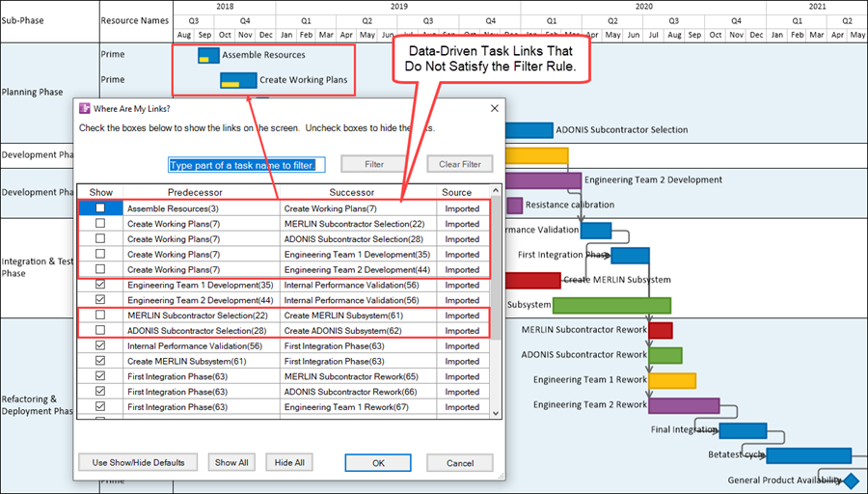Image resolution: width=868 pixels, height=494 pixels.
Task: Close the Where Are My Links dialog
Action: pyautogui.click(x=495, y=109)
